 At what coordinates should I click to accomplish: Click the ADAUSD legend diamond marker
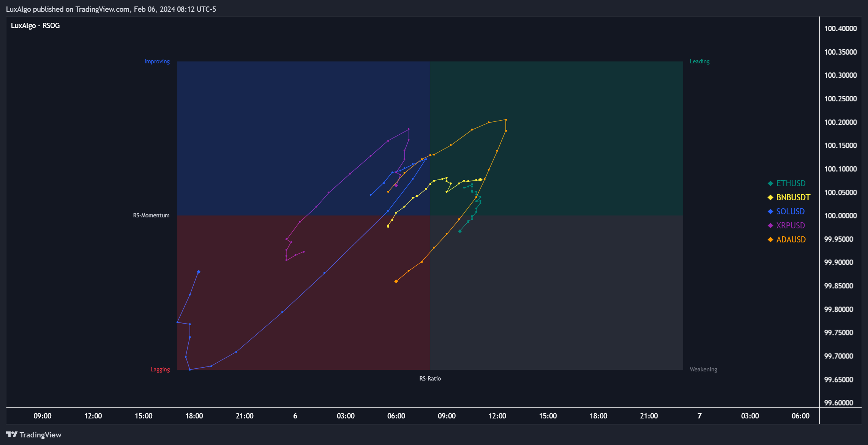click(x=770, y=240)
